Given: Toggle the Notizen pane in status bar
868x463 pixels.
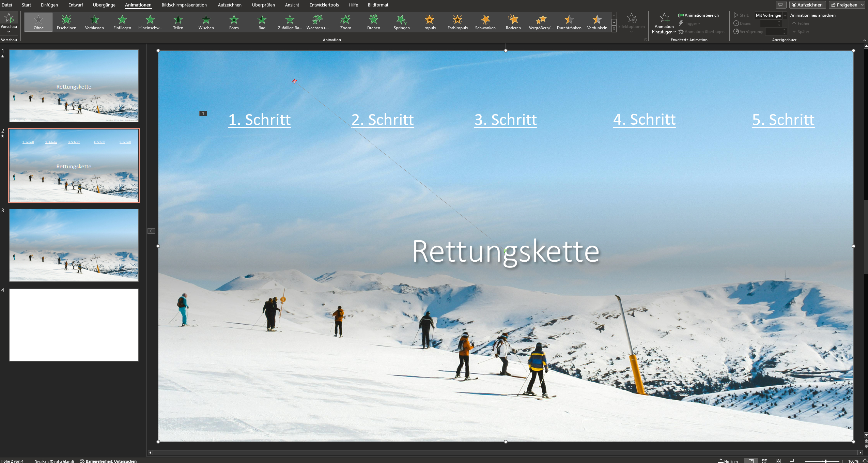Looking at the screenshot, I should 728,461.
